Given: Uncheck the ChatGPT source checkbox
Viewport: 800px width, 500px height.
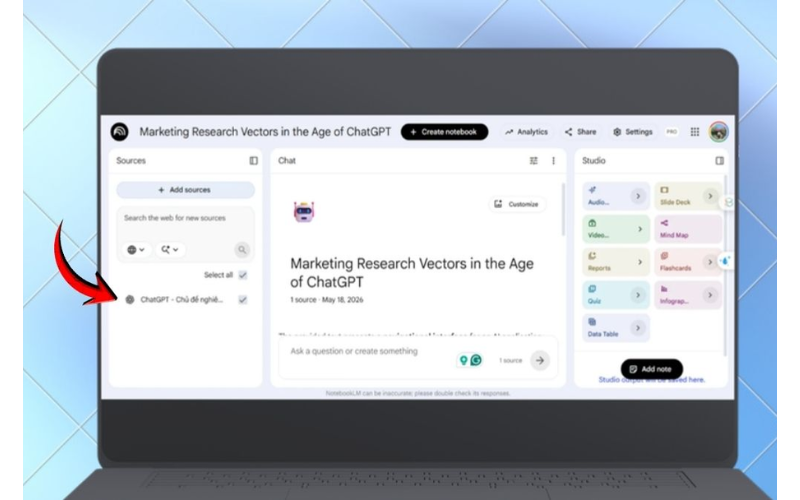Looking at the screenshot, I should click(243, 299).
